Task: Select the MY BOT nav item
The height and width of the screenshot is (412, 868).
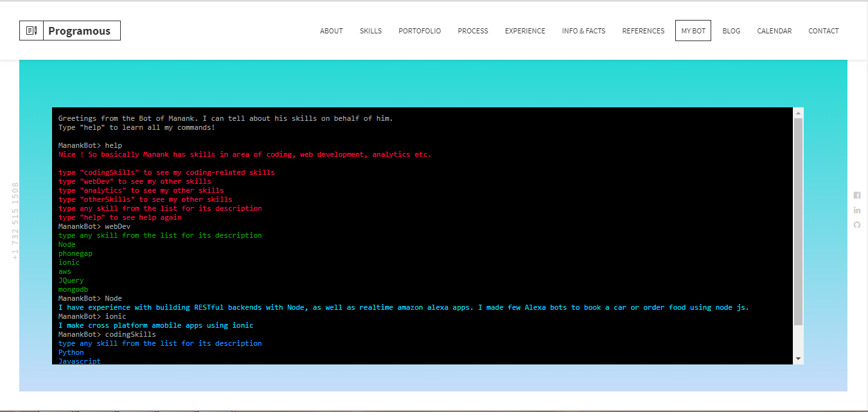Action: point(693,31)
